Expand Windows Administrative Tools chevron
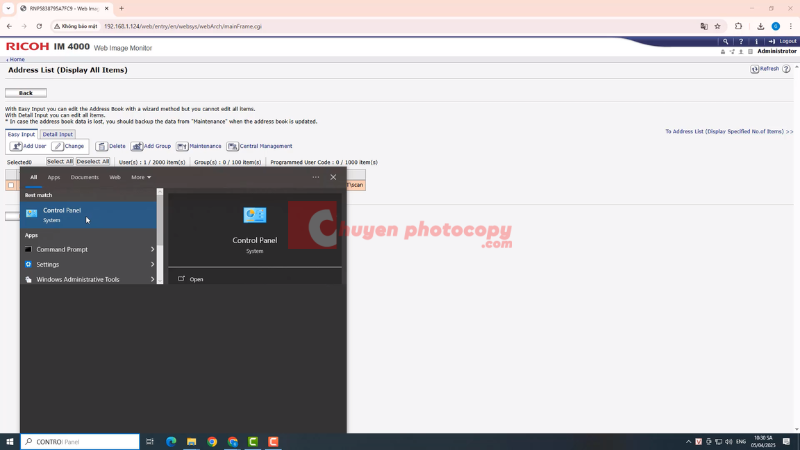Image resolution: width=800 pixels, height=450 pixels. 152,279
